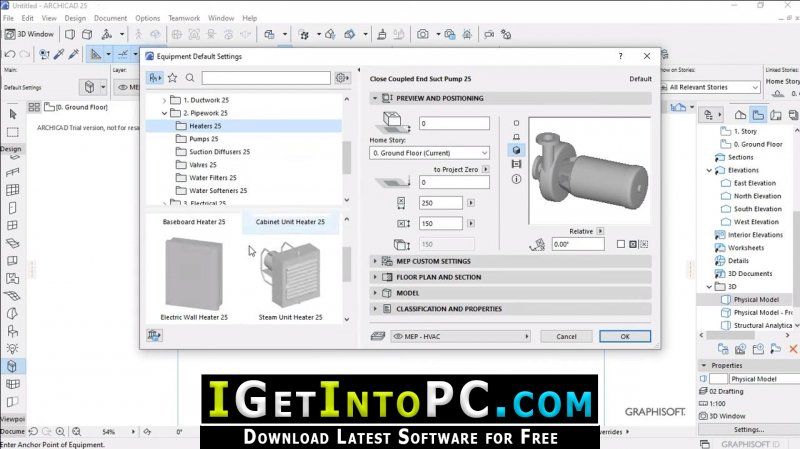Click the unchecked mirror checkbox near angle
800x449 pixels.
pos(620,244)
